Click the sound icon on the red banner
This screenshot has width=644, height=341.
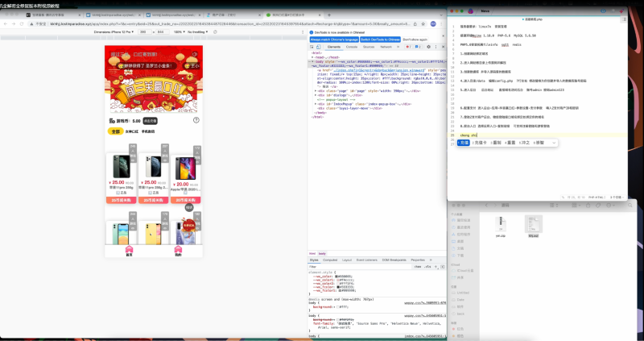[196, 54]
